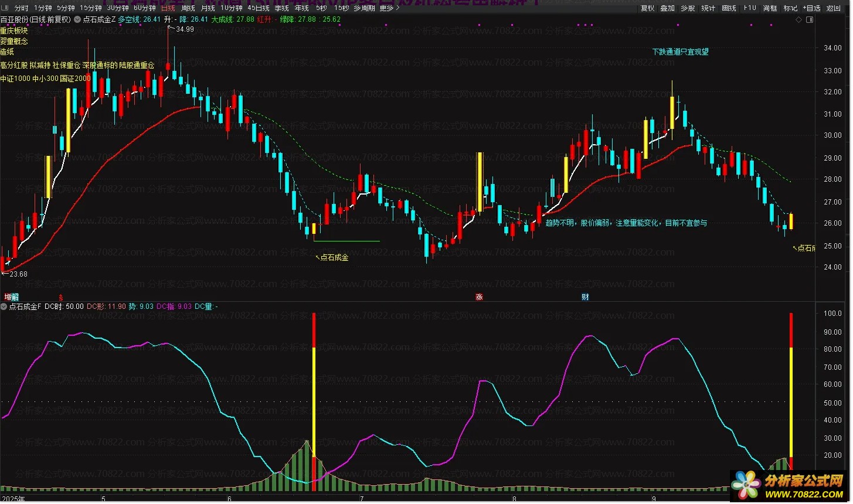Click the 增 marker icon below chart
This screenshot has height=504, width=853.
click(7, 297)
